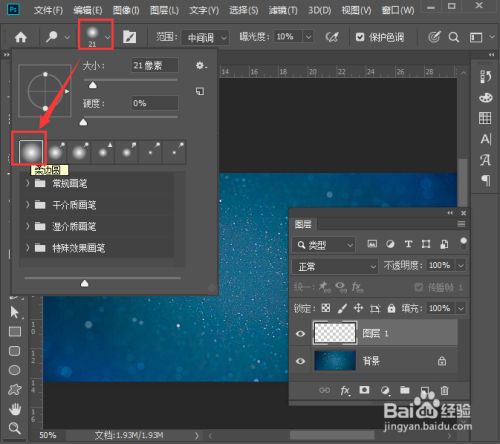Image resolution: width=500 pixels, height=444 pixels.
Task: Open the 编辑(E) menu
Action: pyautogui.click(x=88, y=10)
